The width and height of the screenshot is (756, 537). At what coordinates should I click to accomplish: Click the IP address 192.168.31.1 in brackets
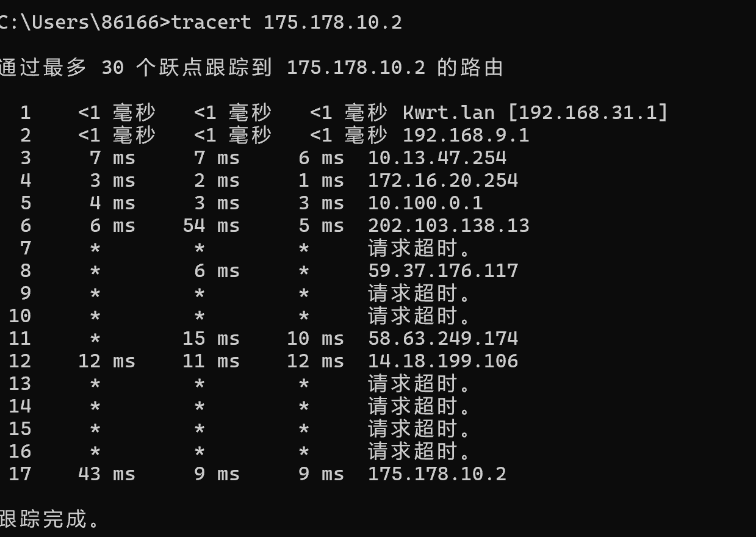[x=588, y=113]
